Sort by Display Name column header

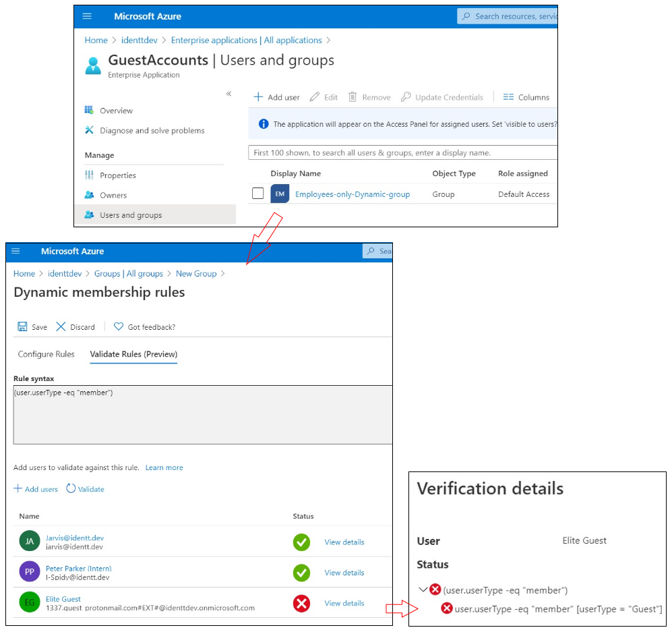[x=296, y=173]
